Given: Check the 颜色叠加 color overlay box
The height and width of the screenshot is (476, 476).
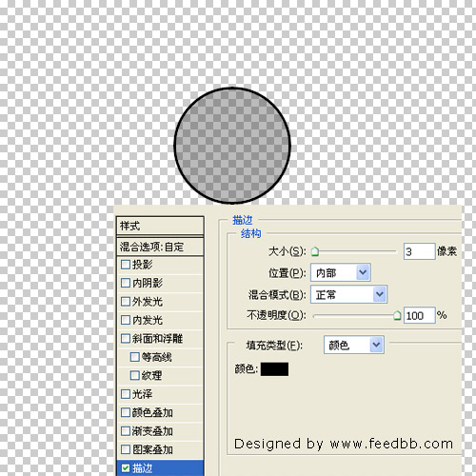Looking at the screenshot, I should tap(126, 412).
